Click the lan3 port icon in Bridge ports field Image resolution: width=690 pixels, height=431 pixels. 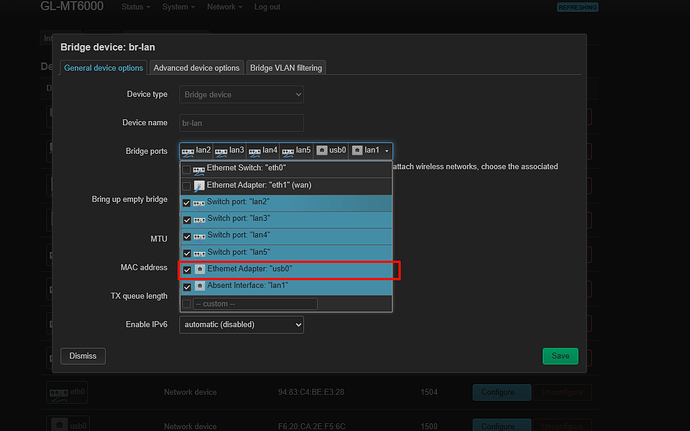tap(221, 151)
